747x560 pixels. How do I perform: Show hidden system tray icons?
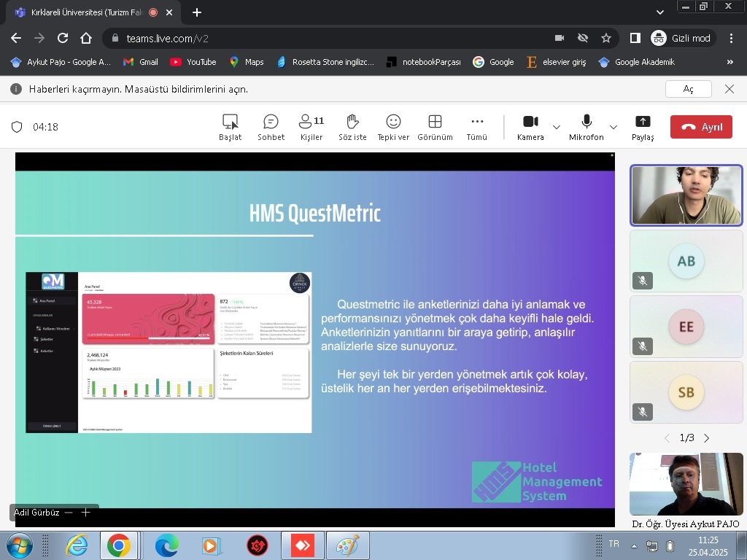(634, 545)
